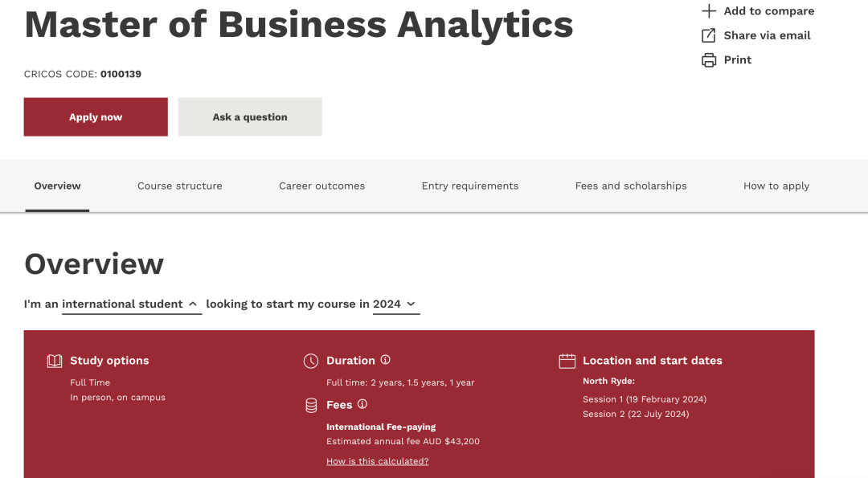Click the Overview tab

point(57,186)
